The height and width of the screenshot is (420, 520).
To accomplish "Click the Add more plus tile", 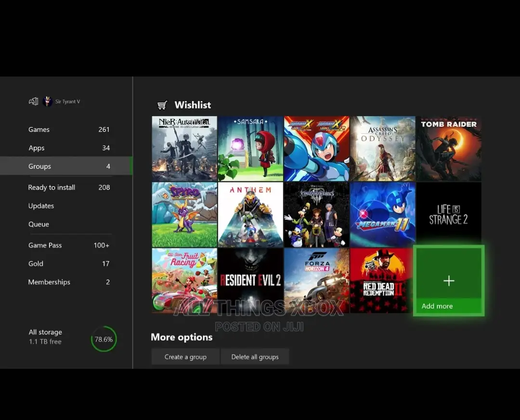I will click(449, 281).
